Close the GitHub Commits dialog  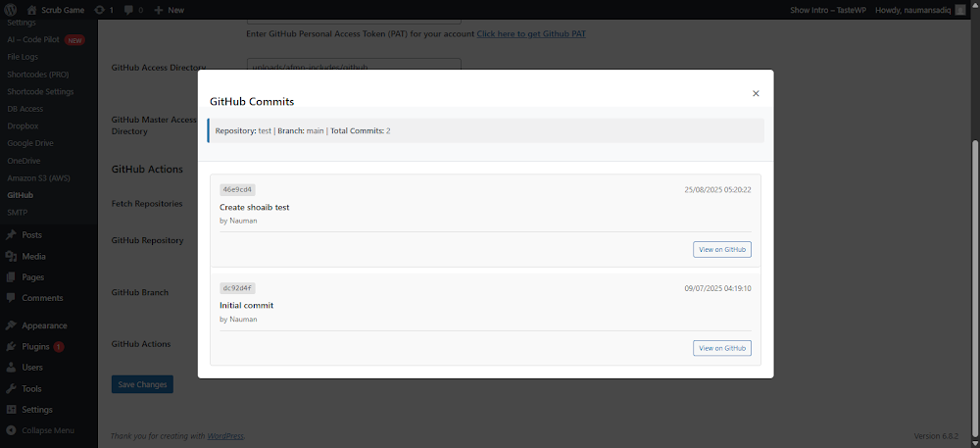coord(755,94)
